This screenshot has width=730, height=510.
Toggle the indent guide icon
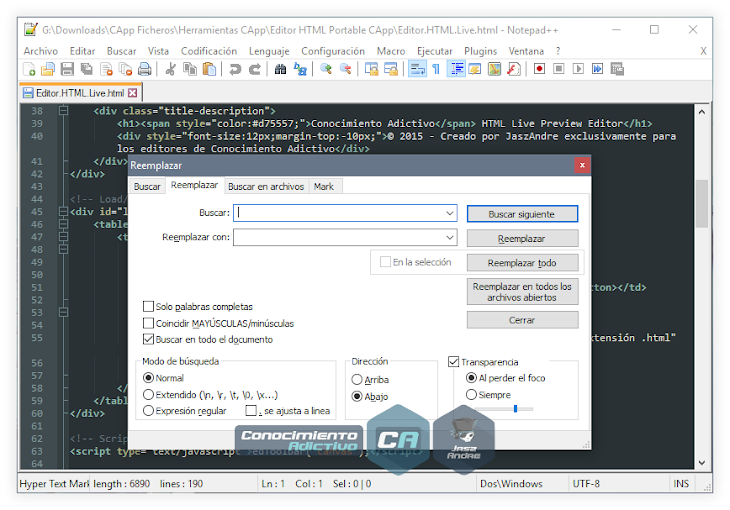pyautogui.click(x=456, y=69)
